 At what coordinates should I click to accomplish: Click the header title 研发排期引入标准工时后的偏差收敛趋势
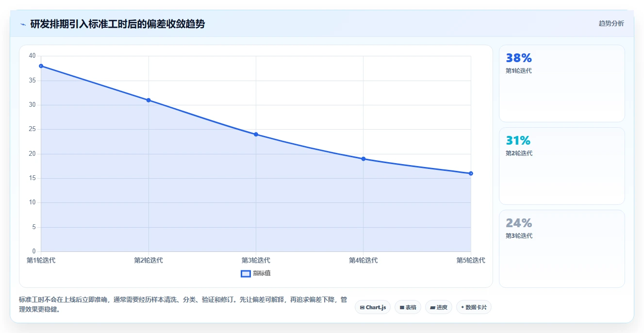[117, 24]
